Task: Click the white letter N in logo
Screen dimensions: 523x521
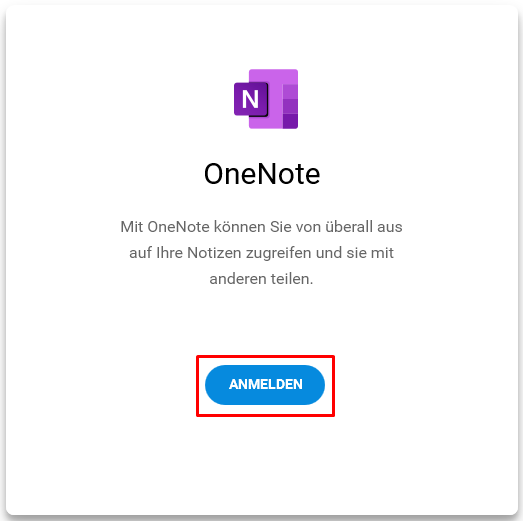Action: pos(250,99)
